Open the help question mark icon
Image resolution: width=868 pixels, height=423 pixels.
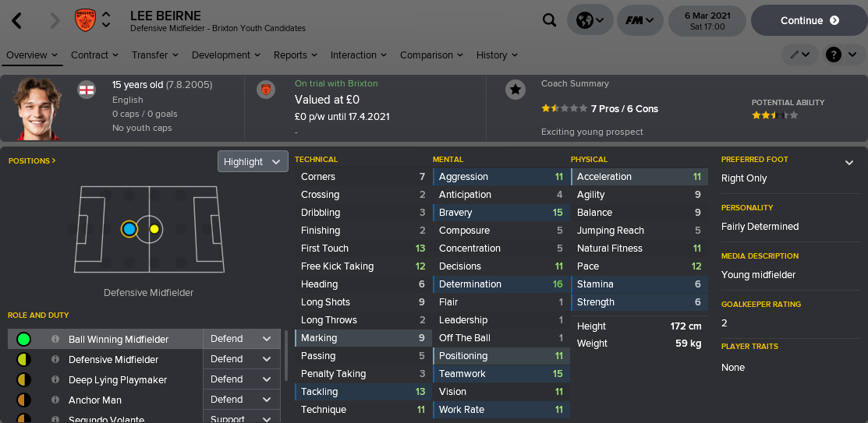pos(834,55)
